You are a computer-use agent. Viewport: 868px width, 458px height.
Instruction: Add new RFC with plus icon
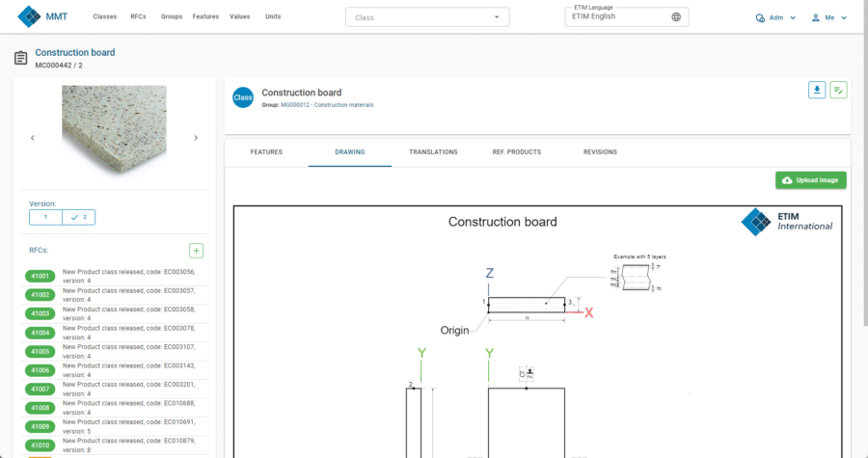[x=197, y=251]
